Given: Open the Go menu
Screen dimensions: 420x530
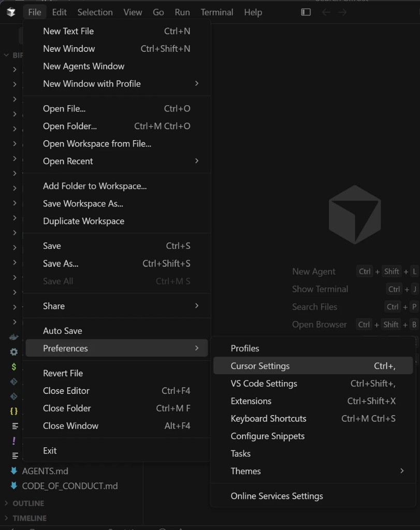Looking at the screenshot, I should [x=158, y=12].
